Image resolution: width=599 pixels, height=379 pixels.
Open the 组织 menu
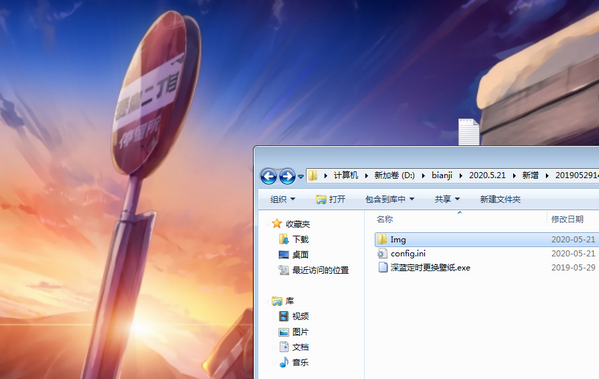pyautogui.click(x=283, y=199)
